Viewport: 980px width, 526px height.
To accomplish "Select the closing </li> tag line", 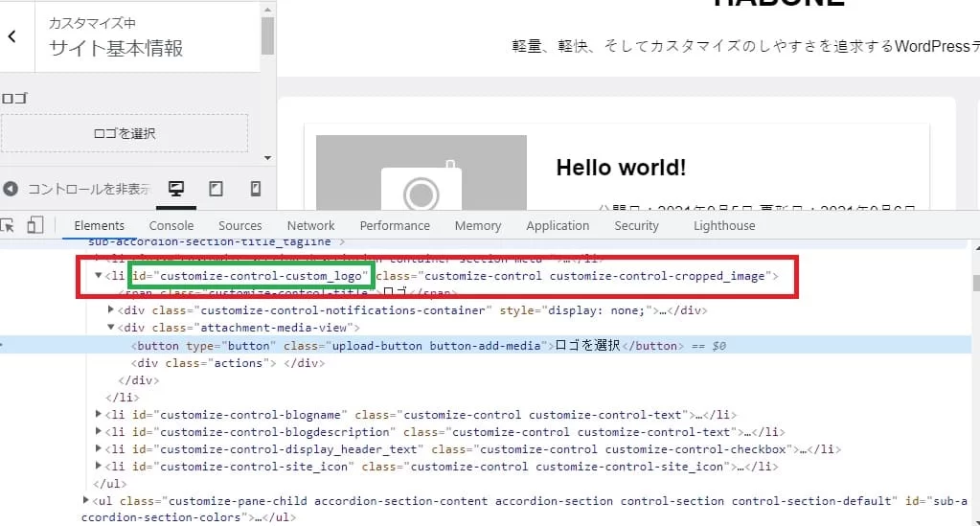I will tap(123, 398).
